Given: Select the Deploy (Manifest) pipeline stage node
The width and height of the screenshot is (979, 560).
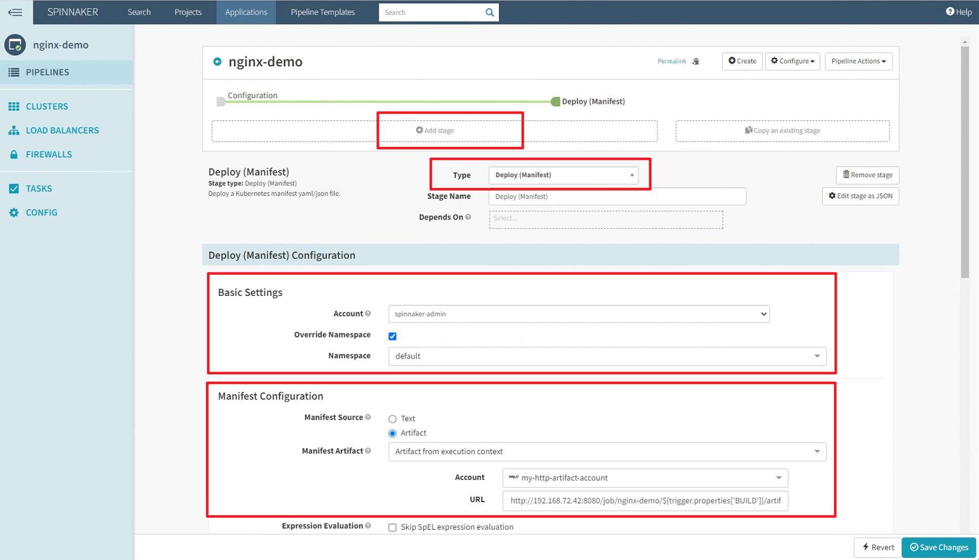Looking at the screenshot, I should (555, 102).
